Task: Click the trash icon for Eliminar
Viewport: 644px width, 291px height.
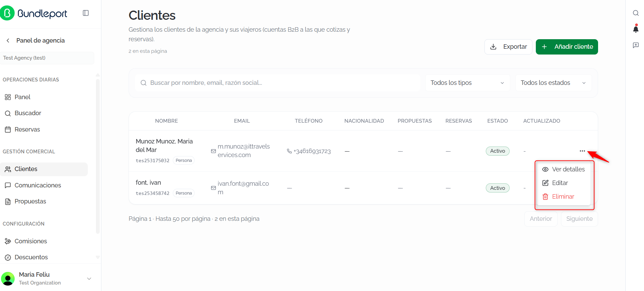Action: point(545,197)
